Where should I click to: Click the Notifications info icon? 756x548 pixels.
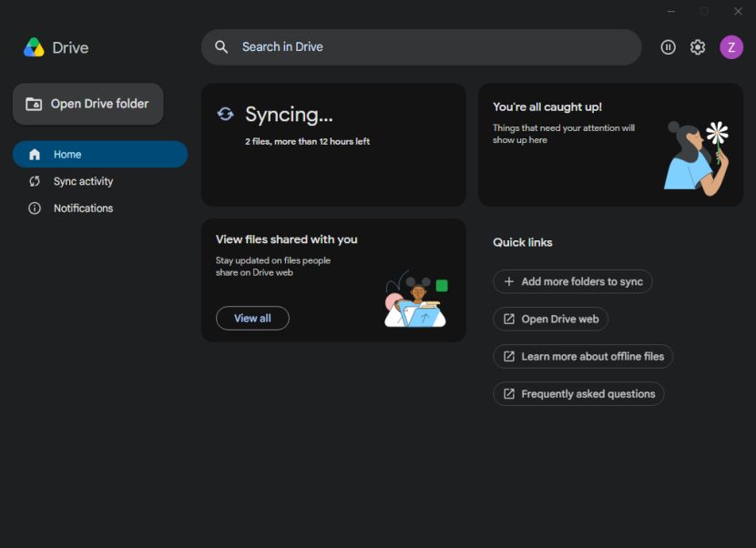tap(35, 208)
